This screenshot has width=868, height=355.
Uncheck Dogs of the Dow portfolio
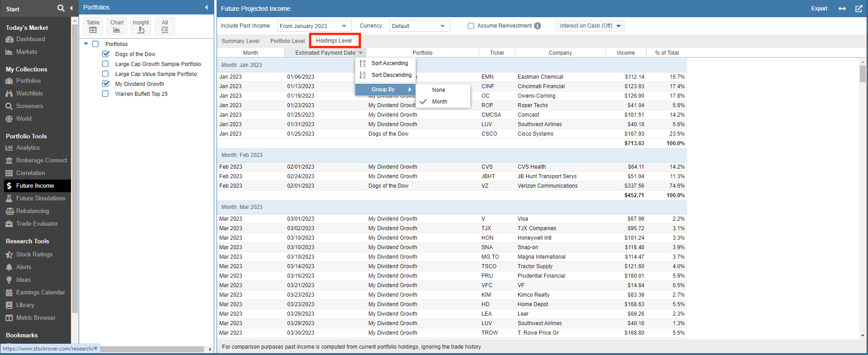[x=106, y=54]
